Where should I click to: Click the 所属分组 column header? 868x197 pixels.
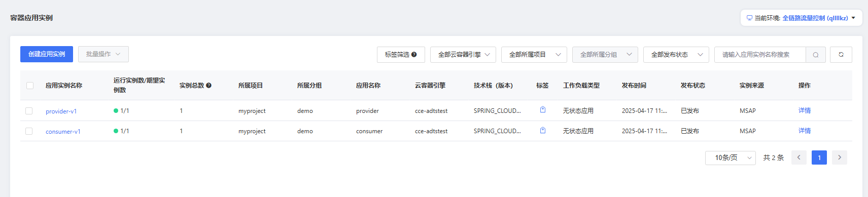point(309,86)
